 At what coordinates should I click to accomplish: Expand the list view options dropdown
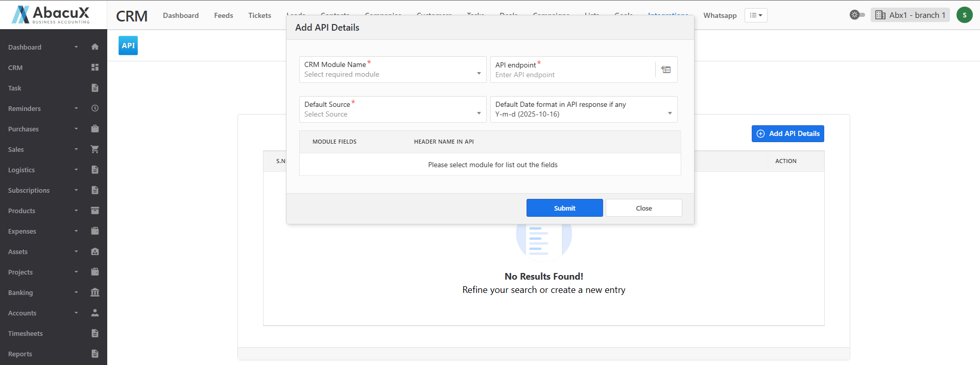click(755, 15)
